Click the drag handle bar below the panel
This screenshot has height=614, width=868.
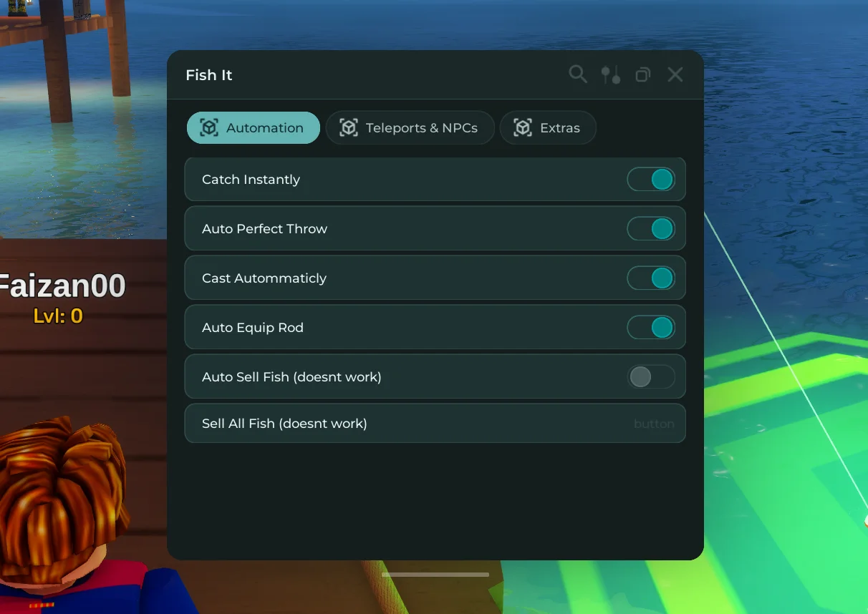(x=435, y=574)
